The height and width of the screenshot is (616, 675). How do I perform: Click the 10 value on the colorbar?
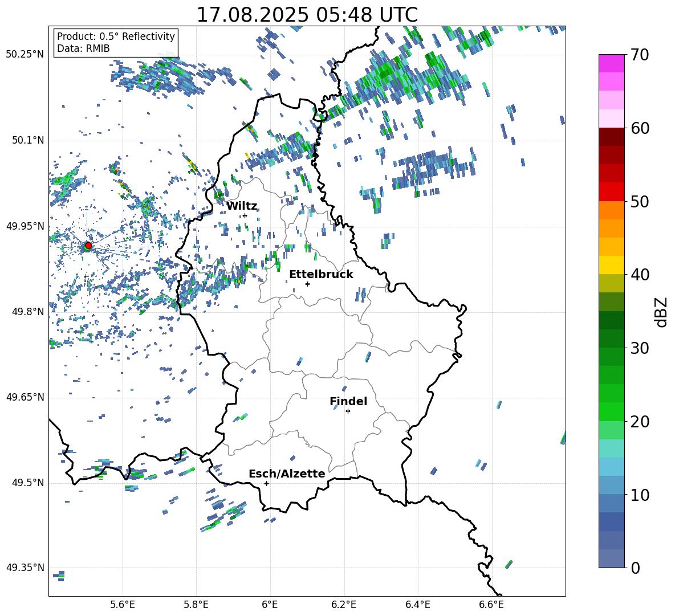point(640,495)
